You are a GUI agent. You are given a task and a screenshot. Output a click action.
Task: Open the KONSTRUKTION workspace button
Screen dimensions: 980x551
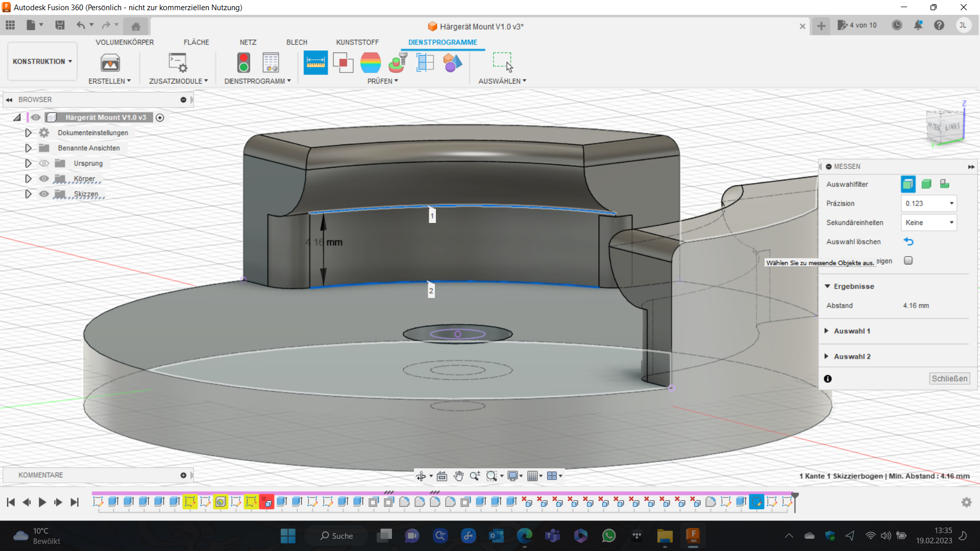click(x=42, y=62)
